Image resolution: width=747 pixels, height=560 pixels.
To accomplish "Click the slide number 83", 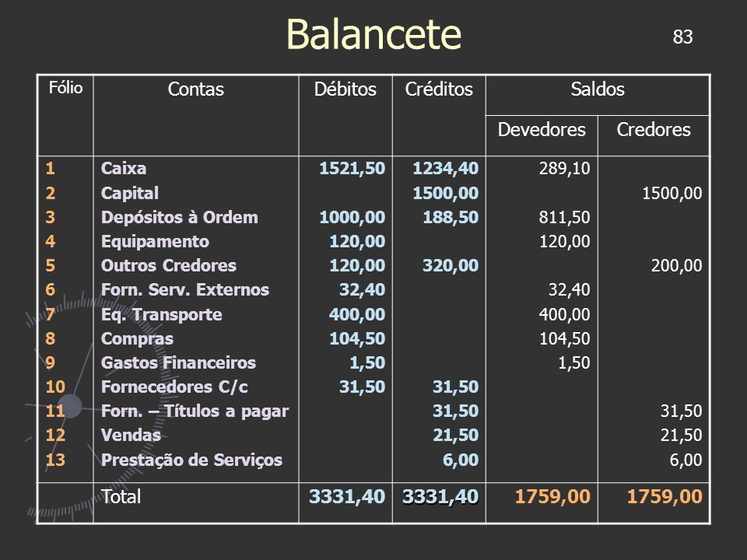I will click(682, 37).
